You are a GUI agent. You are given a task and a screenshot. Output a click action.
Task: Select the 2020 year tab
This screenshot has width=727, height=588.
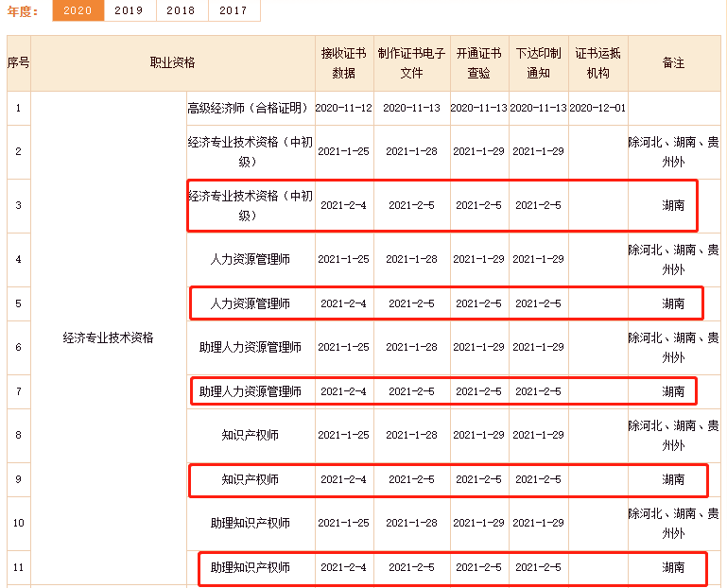[78, 10]
